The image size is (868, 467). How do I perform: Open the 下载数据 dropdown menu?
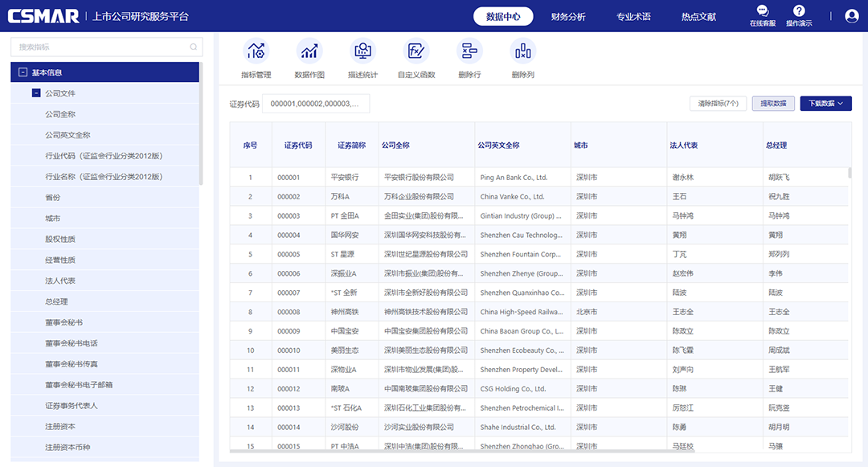[x=825, y=104]
